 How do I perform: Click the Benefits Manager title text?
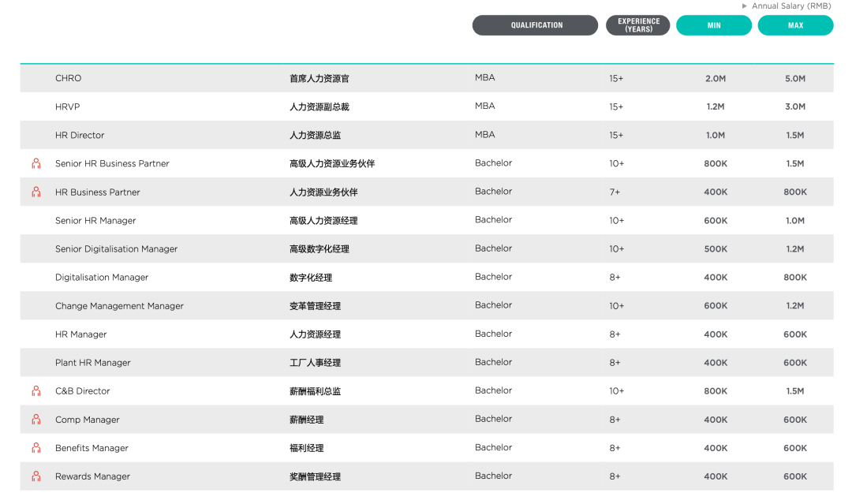[x=92, y=447]
